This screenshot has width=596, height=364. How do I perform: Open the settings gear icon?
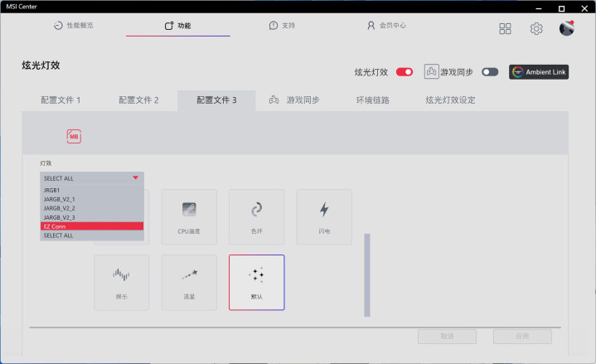(x=536, y=28)
